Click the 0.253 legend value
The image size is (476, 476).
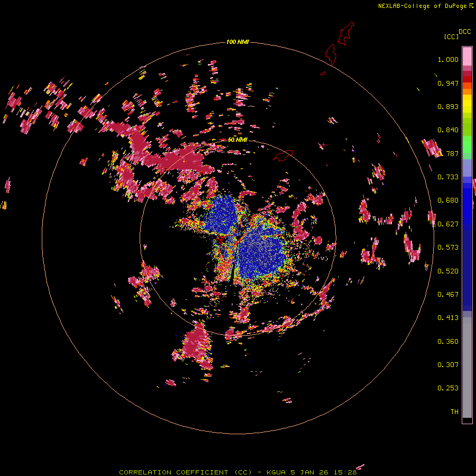coord(448,388)
